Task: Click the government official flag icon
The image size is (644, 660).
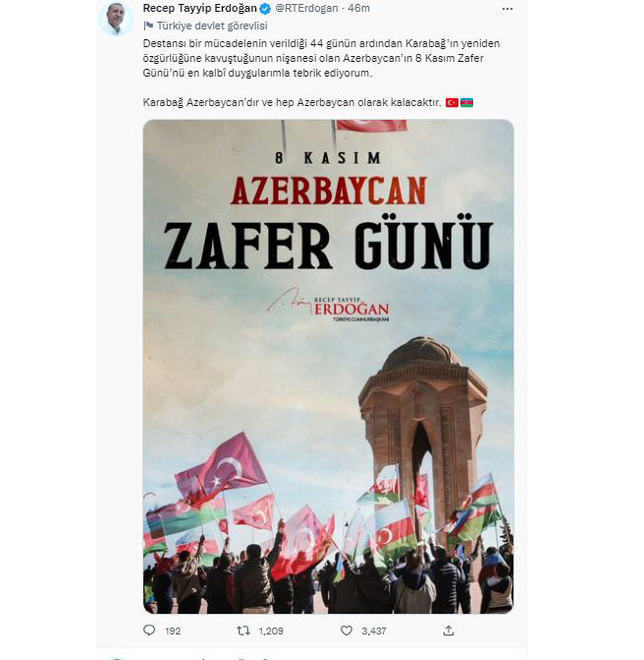Action: click(x=148, y=26)
